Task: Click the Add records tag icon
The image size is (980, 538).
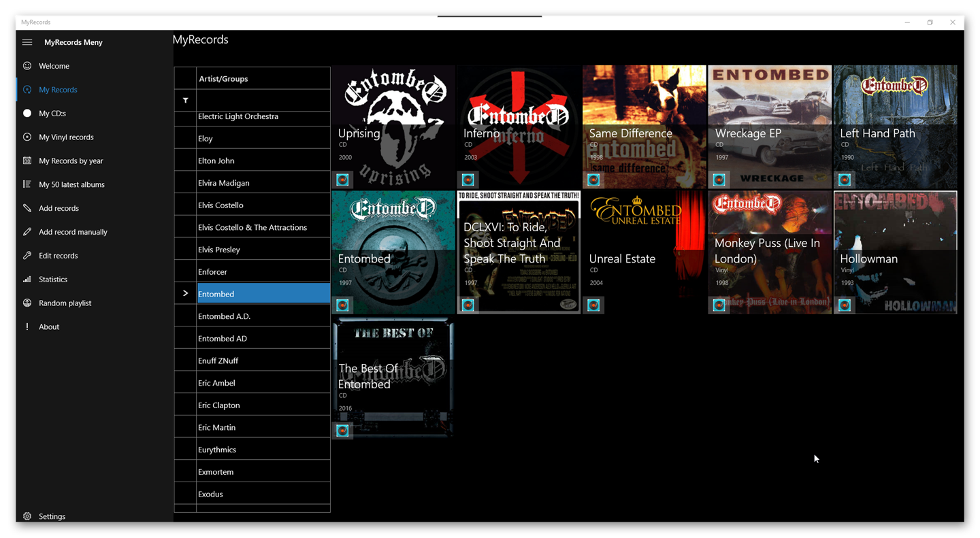Action: click(27, 208)
